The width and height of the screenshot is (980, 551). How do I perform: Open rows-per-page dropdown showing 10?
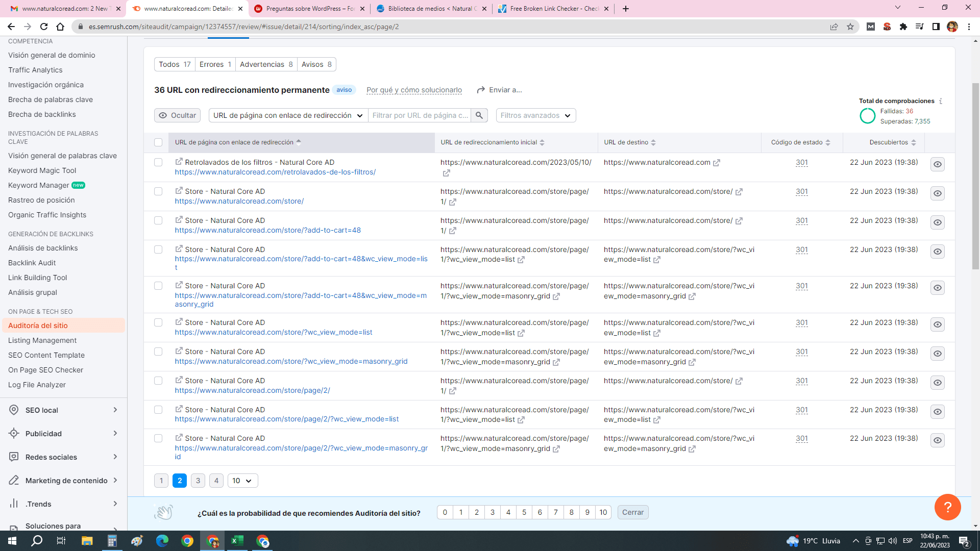(x=242, y=481)
